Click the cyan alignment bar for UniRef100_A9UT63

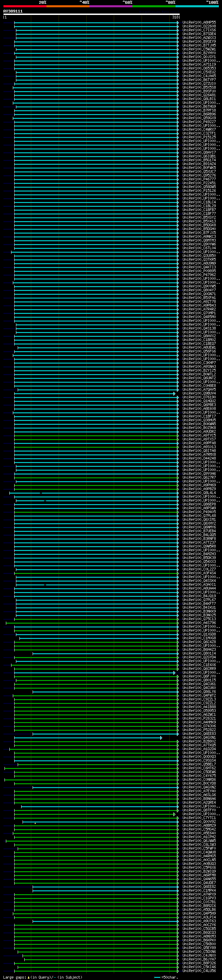[x=105, y=921]
